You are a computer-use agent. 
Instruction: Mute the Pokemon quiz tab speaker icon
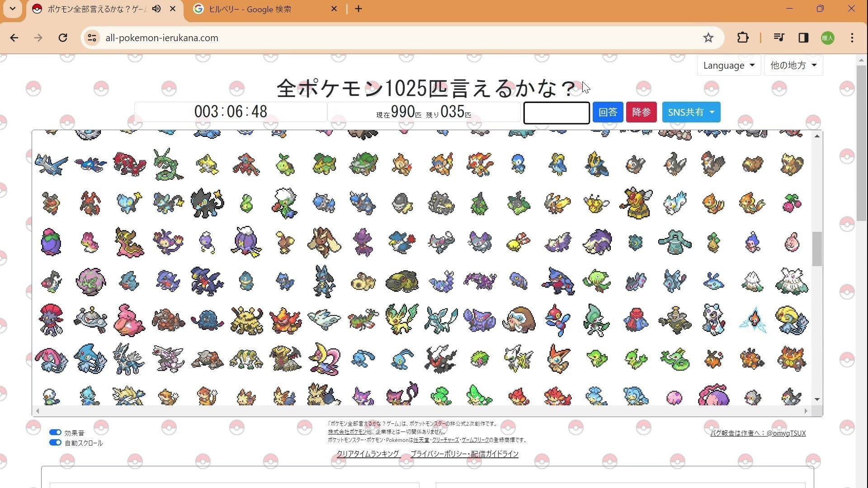(156, 9)
